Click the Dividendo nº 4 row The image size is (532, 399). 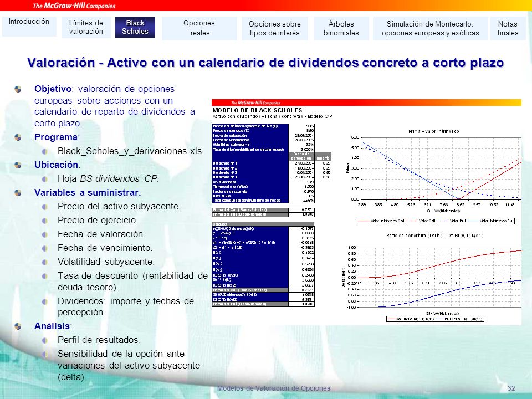272,177
